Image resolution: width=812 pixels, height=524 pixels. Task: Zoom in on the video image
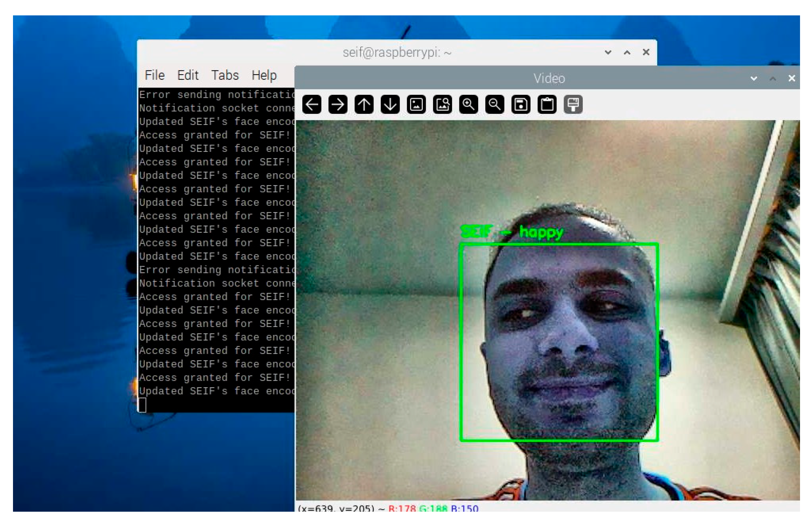click(469, 104)
